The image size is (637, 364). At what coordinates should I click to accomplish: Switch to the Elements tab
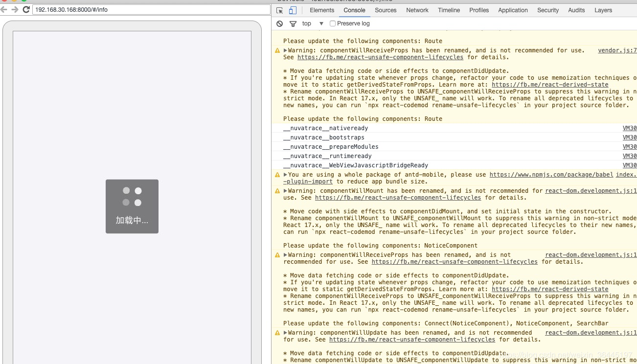pyautogui.click(x=322, y=10)
